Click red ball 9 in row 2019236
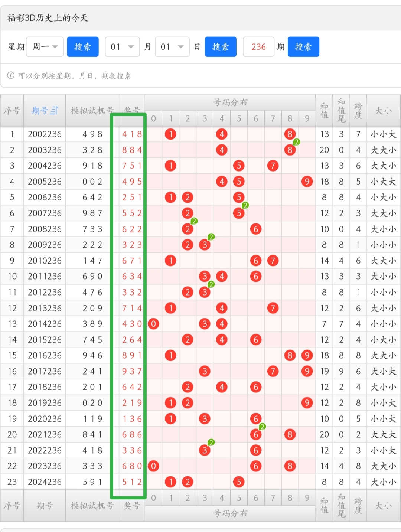Image resolution: width=401 pixels, height=532 pixels. click(x=307, y=403)
